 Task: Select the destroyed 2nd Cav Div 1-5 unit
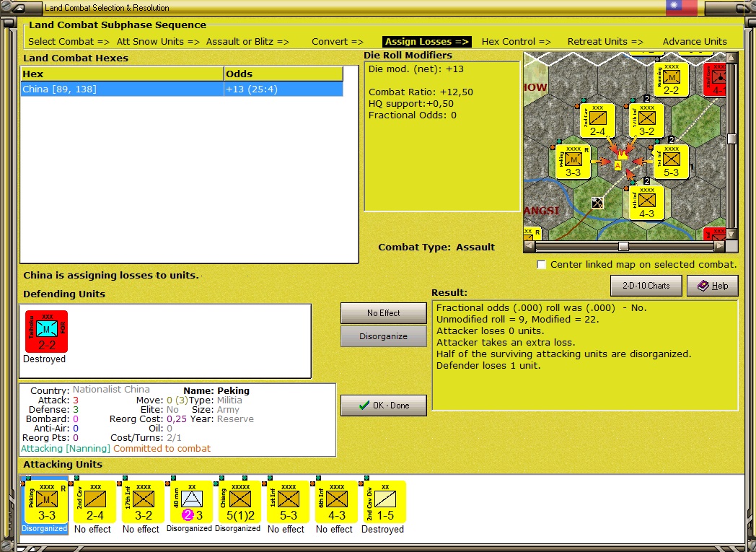384,502
